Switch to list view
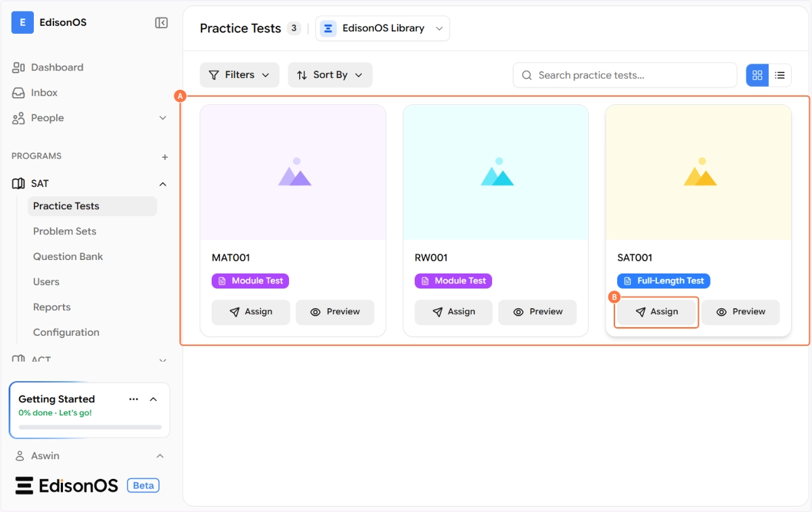This screenshot has width=812, height=512. click(780, 75)
